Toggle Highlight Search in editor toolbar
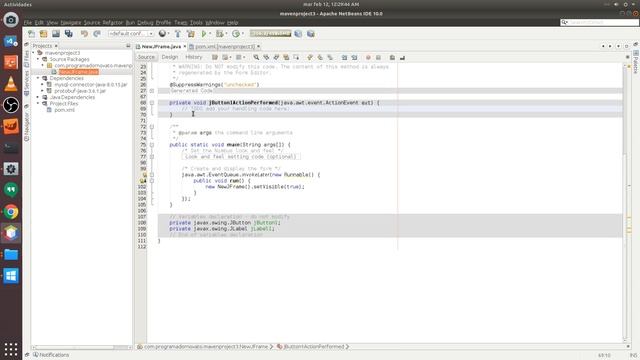 pyautogui.click(x=286, y=58)
